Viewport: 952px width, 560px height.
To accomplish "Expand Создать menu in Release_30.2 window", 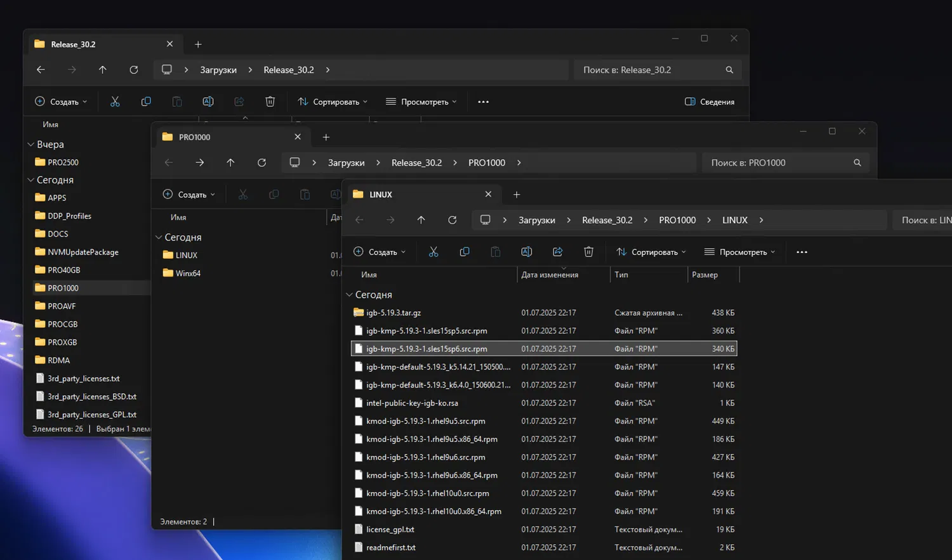I will (x=61, y=101).
